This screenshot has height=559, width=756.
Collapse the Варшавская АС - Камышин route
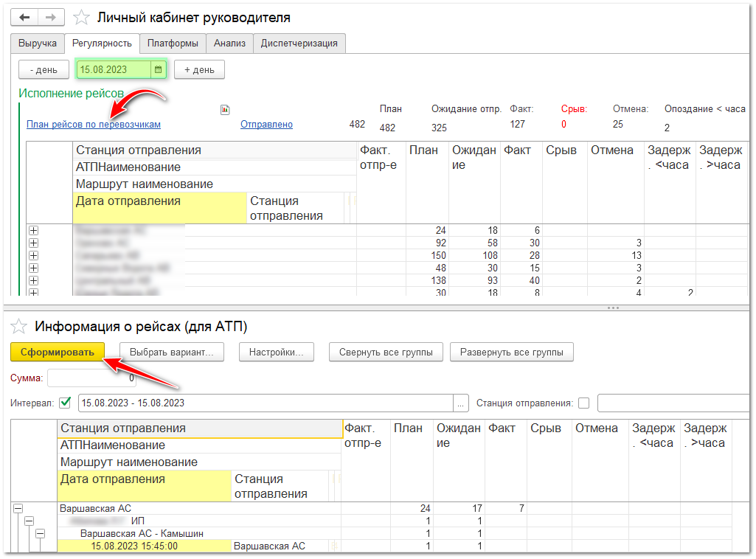point(41,533)
